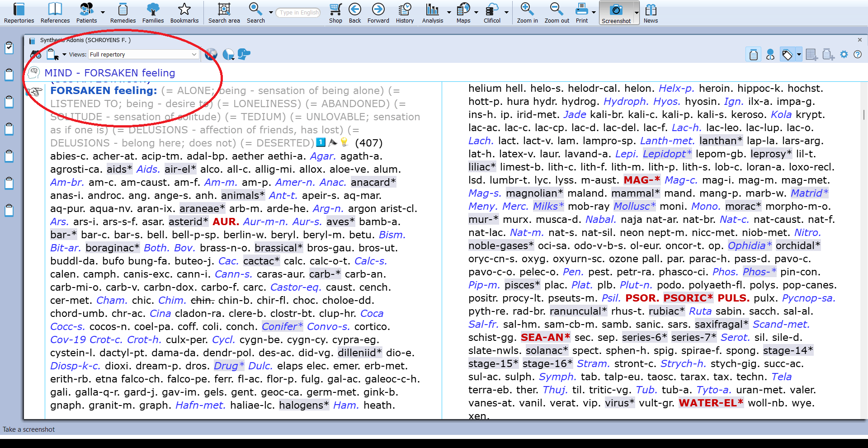Open the Bookmarks star
Viewport: 868px width, 448px height.
(x=184, y=13)
